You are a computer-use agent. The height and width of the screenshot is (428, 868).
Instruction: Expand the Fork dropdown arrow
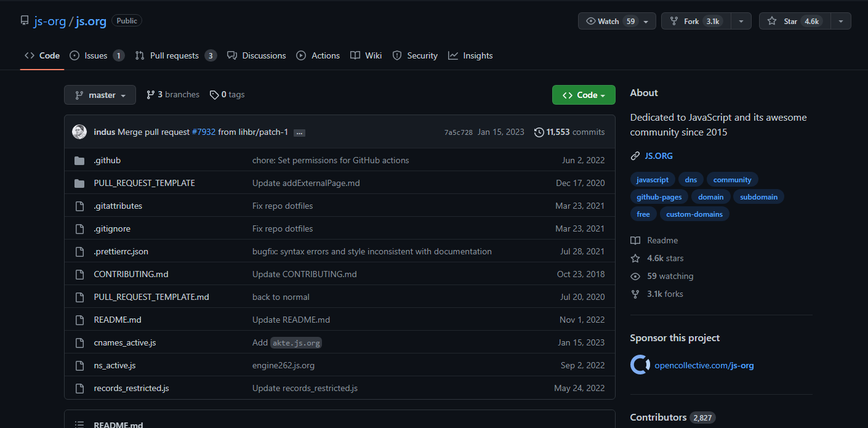[741, 22]
